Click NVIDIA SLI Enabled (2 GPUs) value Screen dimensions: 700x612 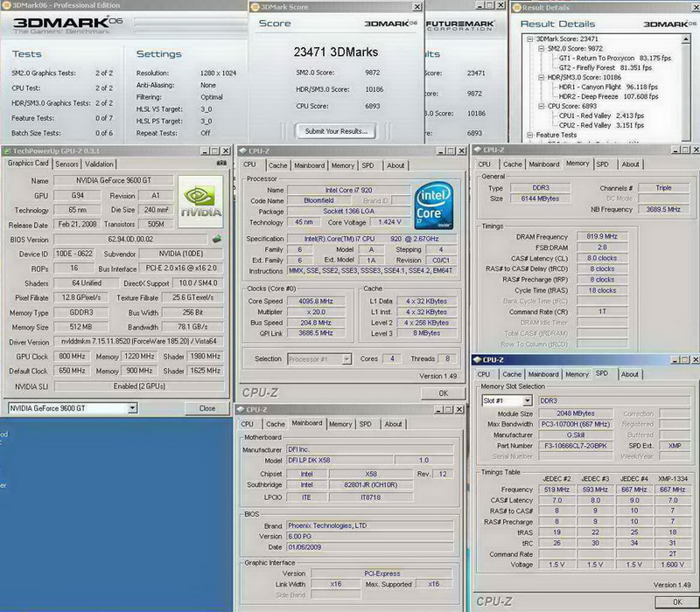coord(139,386)
